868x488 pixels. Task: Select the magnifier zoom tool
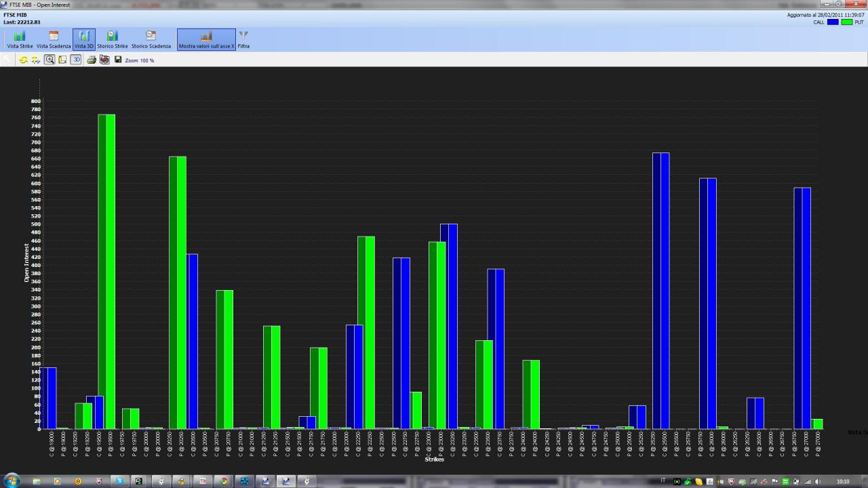click(x=50, y=60)
